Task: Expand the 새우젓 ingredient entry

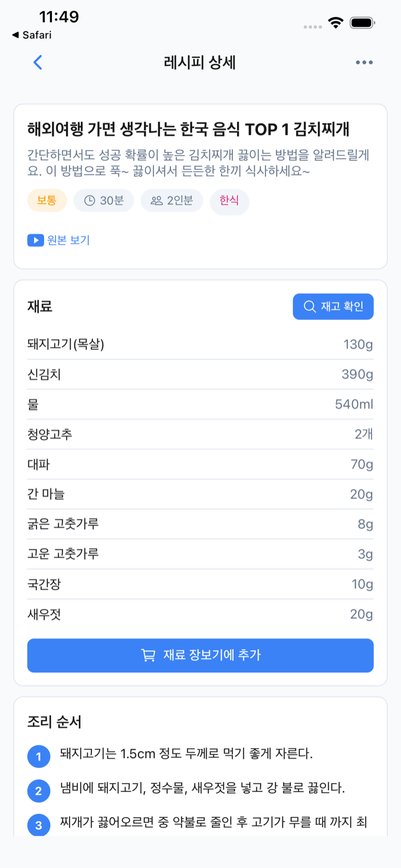Action: coord(200,614)
